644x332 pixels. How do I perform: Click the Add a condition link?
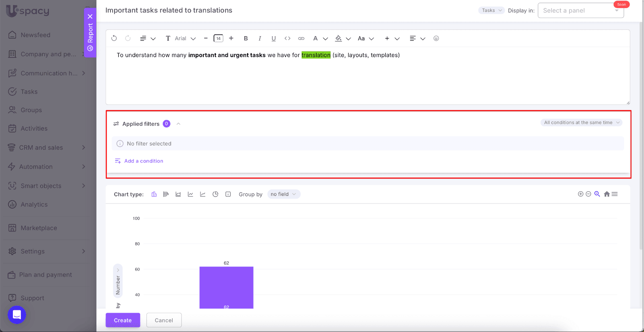143,161
